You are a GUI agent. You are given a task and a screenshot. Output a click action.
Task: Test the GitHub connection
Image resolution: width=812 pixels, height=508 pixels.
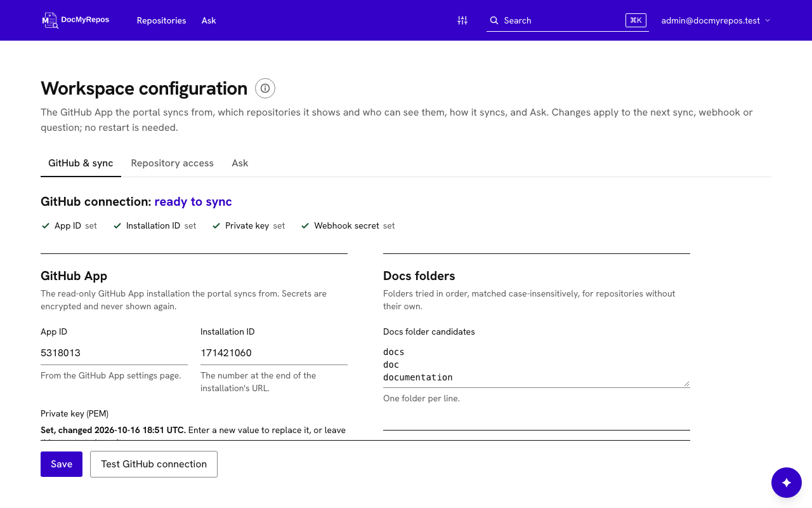(154, 464)
